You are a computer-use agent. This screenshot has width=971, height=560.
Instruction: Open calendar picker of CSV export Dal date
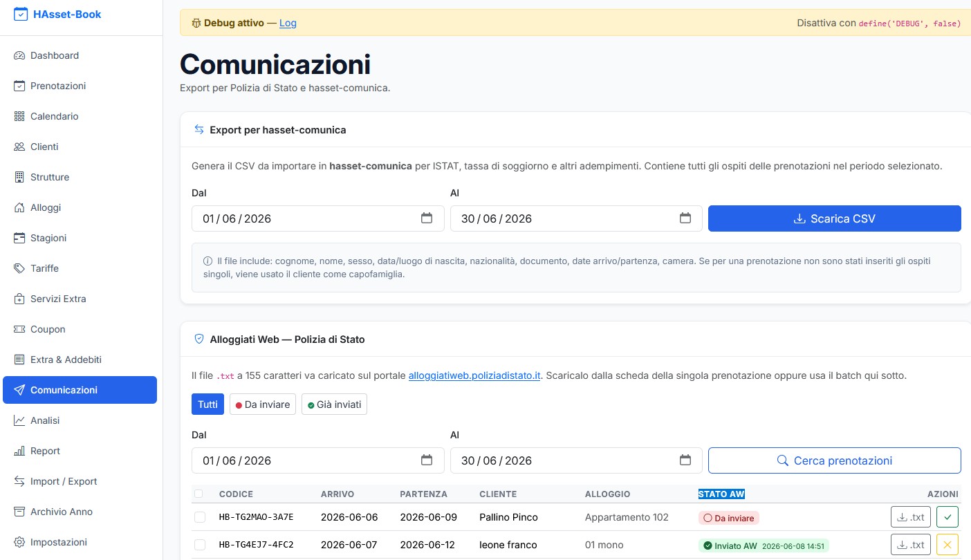(x=427, y=218)
